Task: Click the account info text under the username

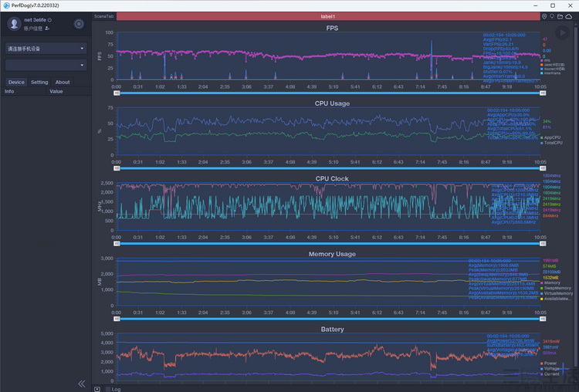Action: (x=33, y=29)
